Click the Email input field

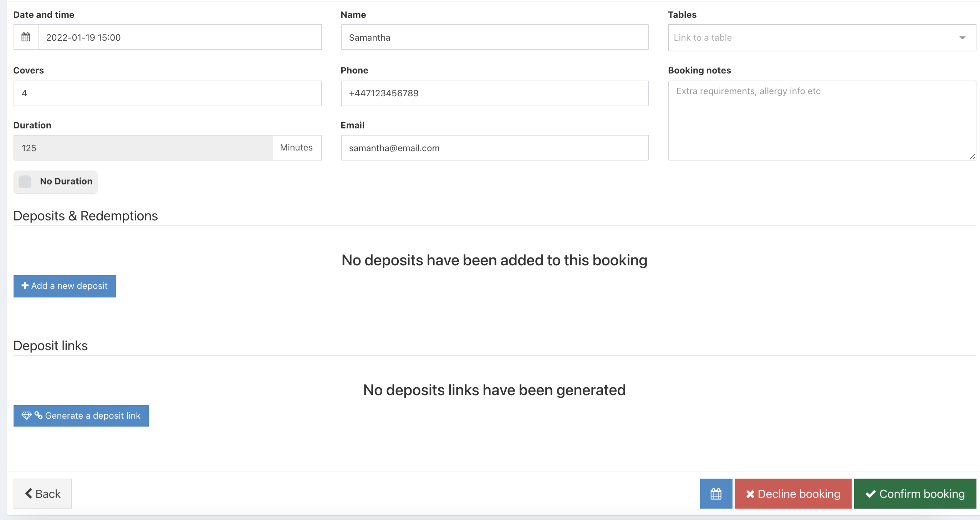coord(495,148)
